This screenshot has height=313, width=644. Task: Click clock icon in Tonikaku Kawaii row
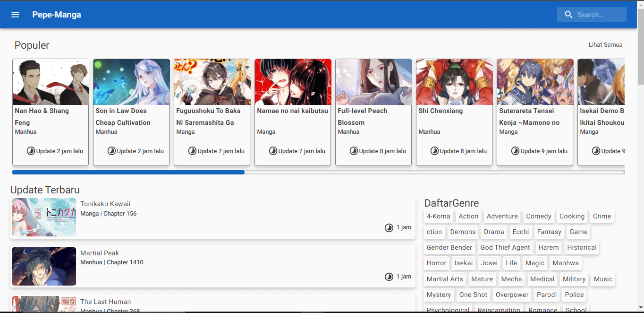[389, 227]
